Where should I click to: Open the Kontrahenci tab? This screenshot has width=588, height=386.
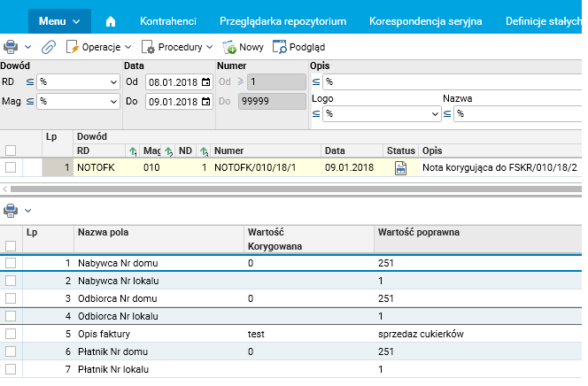167,19
